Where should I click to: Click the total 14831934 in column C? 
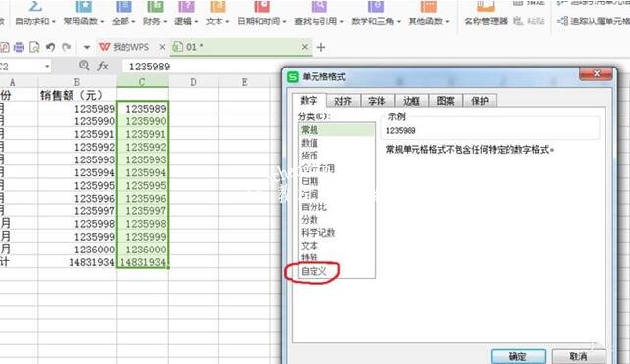click(142, 262)
